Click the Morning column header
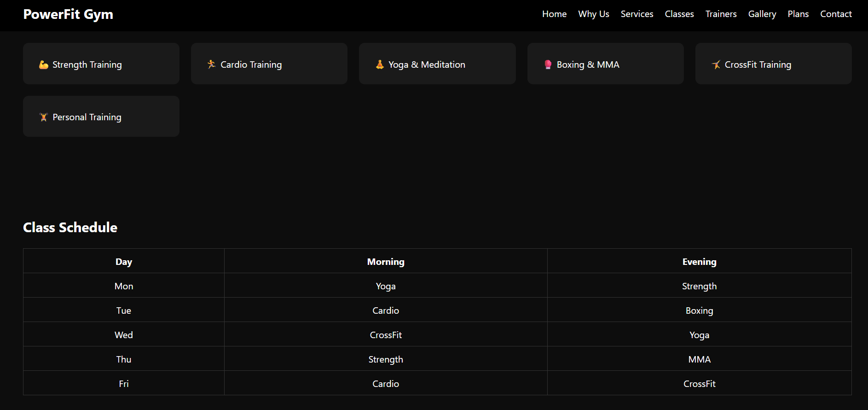 [x=386, y=261]
